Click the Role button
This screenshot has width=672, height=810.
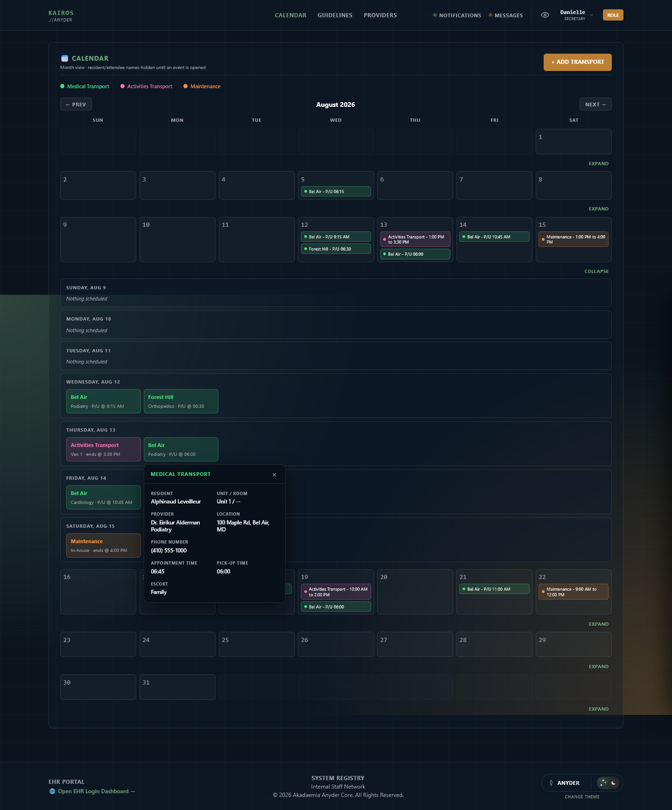tap(613, 15)
